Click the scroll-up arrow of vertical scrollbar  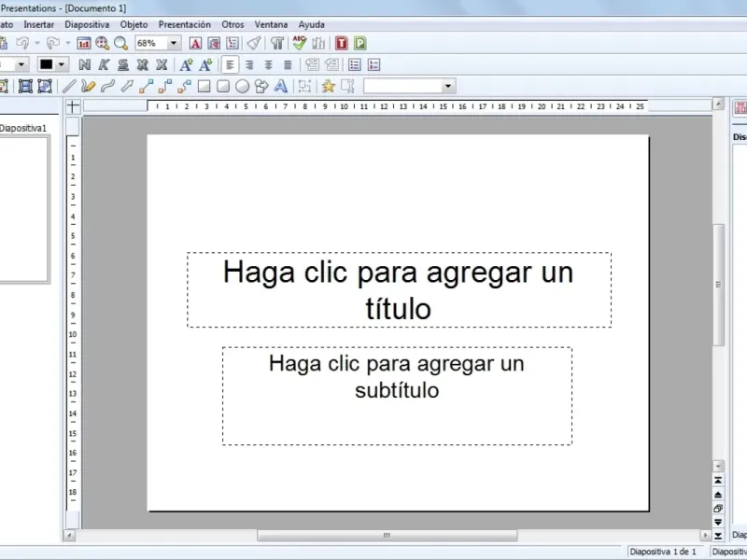pos(718,104)
